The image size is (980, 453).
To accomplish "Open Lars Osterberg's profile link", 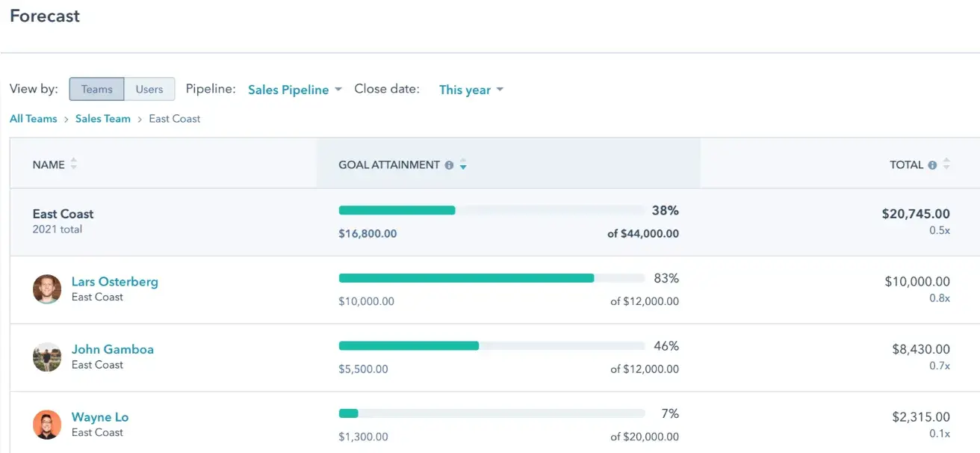I will [115, 282].
